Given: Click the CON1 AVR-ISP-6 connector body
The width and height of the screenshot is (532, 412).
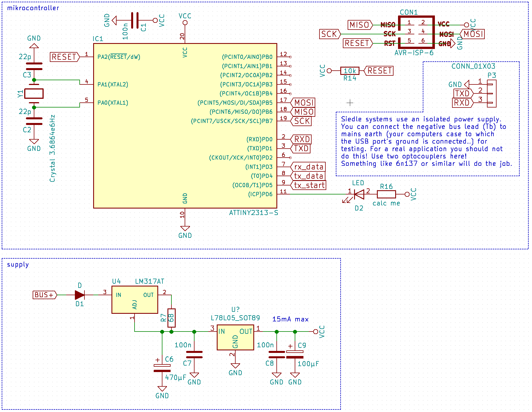Looking at the screenshot, I should pos(416,32).
